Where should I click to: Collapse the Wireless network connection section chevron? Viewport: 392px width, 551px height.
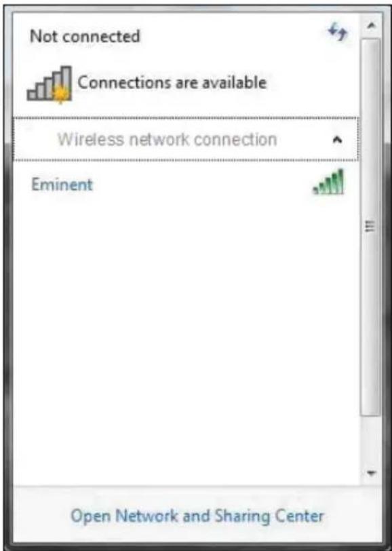click(337, 140)
